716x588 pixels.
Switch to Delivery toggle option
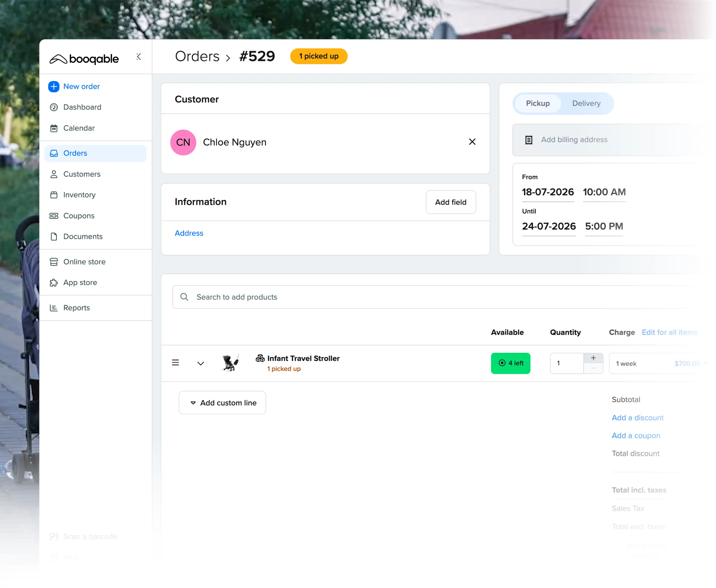[586, 103]
